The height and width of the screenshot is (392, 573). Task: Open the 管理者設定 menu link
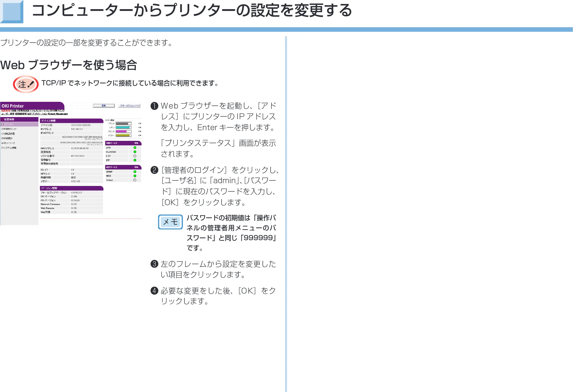click(x=24, y=110)
